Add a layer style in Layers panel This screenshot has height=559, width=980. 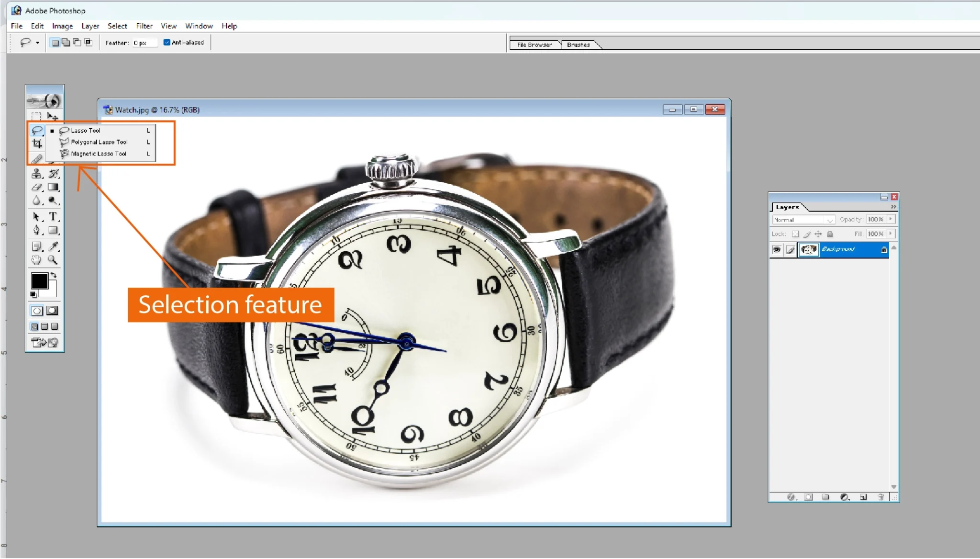pyautogui.click(x=791, y=497)
